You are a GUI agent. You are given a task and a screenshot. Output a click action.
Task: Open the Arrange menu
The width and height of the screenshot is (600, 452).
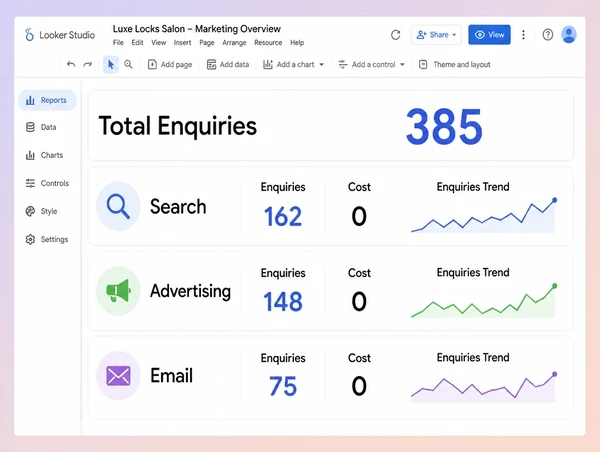pos(234,42)
